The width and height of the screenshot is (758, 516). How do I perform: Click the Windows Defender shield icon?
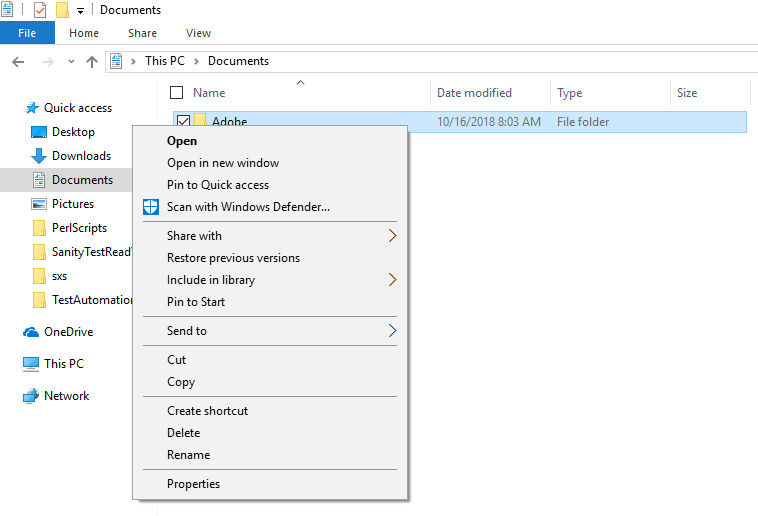151,207
